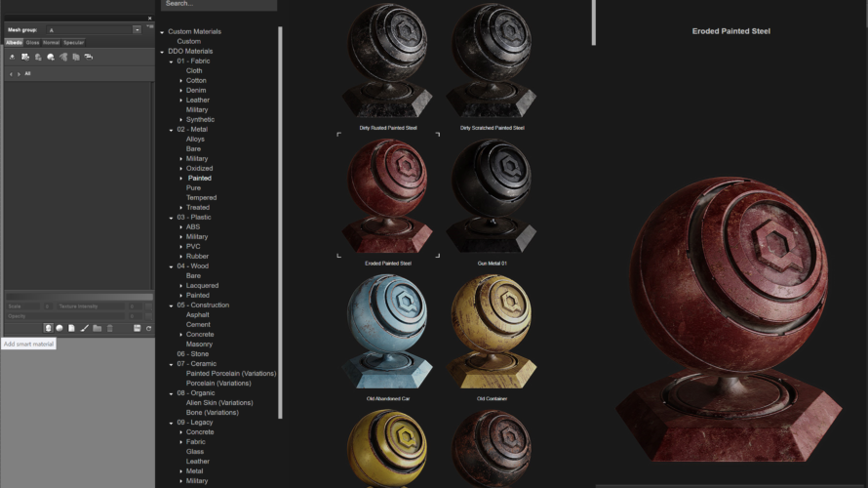Click the sphere add-material icon in bottom toolbar

tap(59, 329)
